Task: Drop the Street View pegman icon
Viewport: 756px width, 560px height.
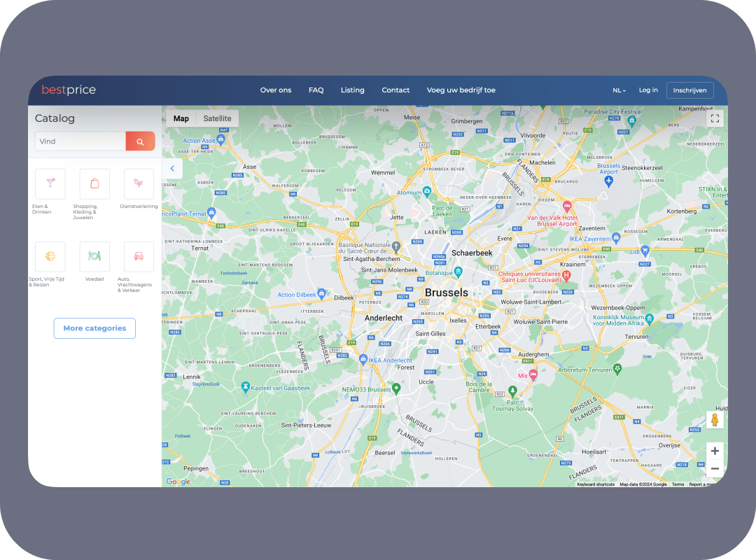Action: 715,420
